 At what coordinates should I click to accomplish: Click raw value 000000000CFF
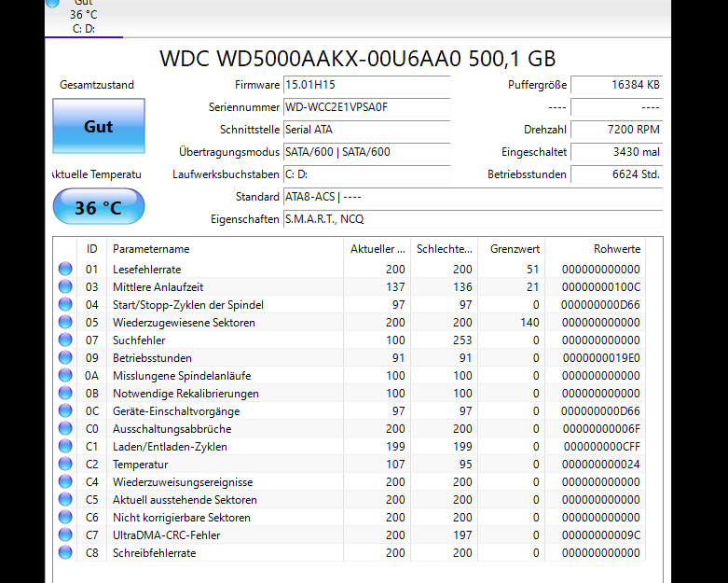(x=602, y=447)
